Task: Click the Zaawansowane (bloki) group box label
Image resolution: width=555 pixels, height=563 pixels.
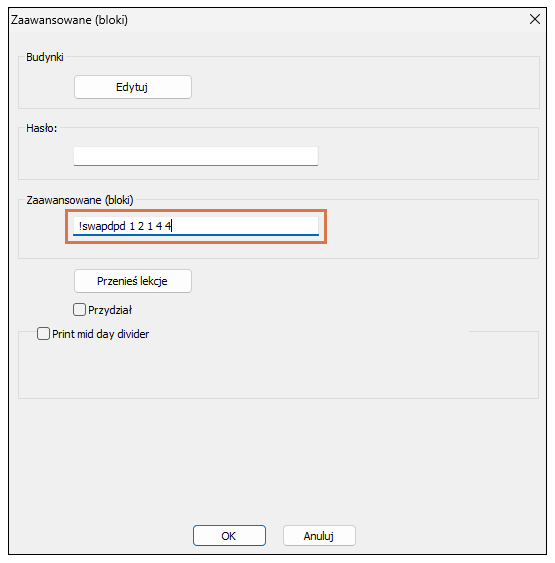Action: 80,200
